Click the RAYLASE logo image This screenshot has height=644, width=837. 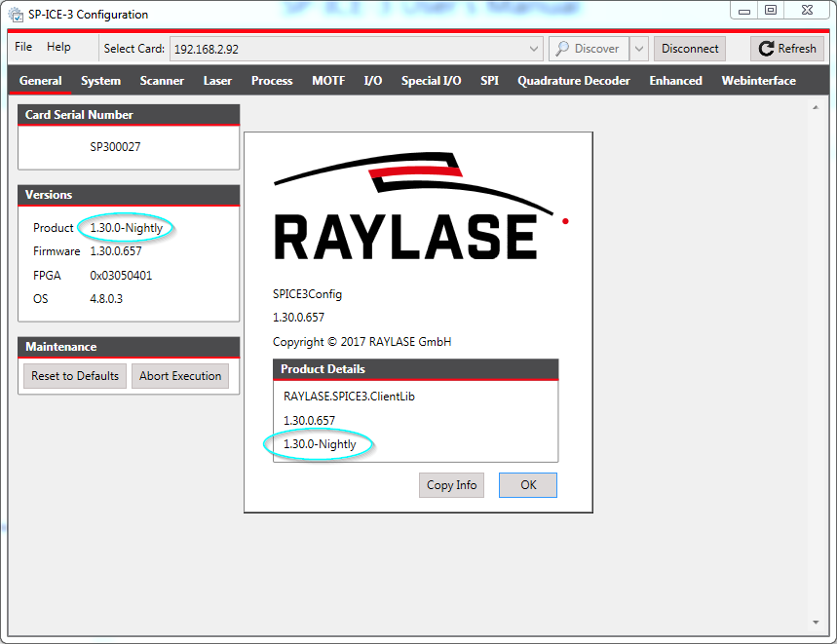(x=421, y=207)
